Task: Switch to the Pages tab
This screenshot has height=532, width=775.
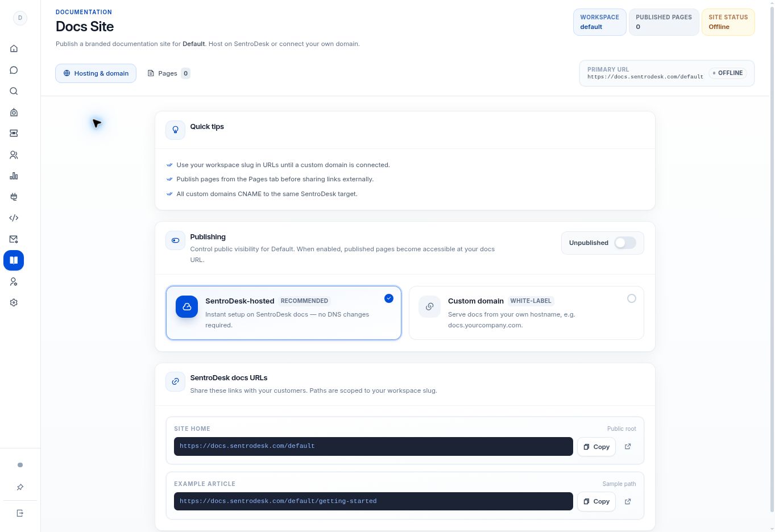Action: coord(168,73)
